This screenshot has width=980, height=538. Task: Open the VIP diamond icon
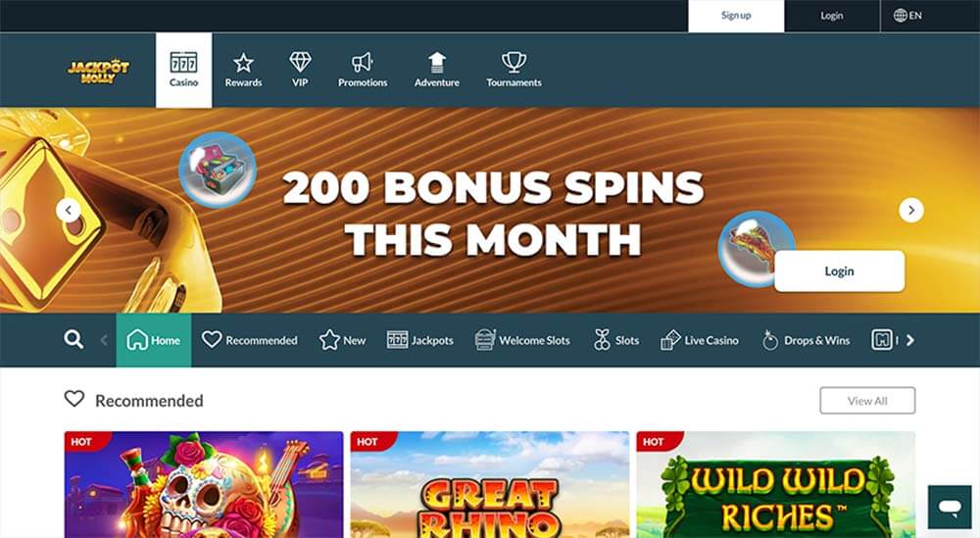tap(300, 62)
